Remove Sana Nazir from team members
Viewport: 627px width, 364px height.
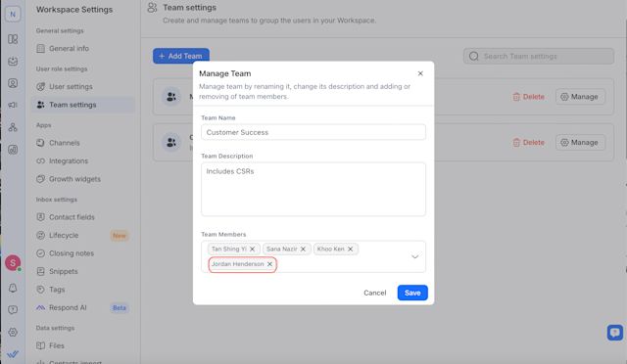(x=303, y=249)
